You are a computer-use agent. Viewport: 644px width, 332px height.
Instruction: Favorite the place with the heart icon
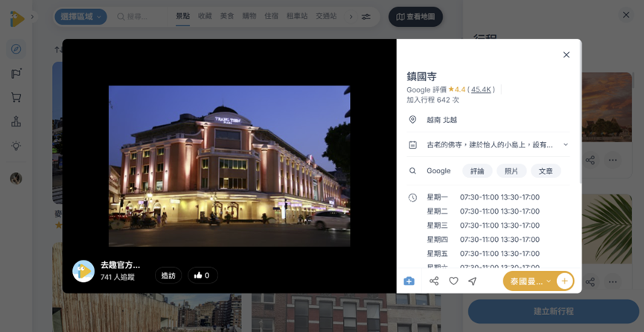(453, 281)
